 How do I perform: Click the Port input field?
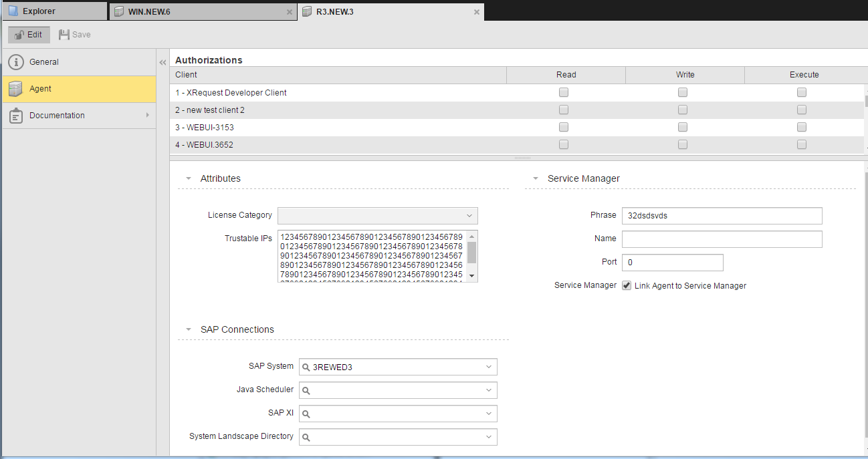673,263
